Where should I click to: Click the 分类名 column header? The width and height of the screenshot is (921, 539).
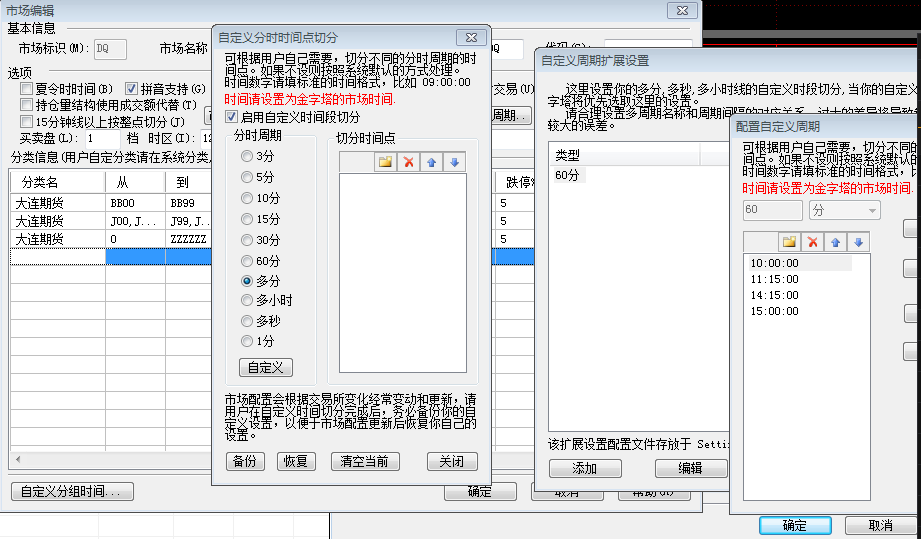click(x=58, y=183)
